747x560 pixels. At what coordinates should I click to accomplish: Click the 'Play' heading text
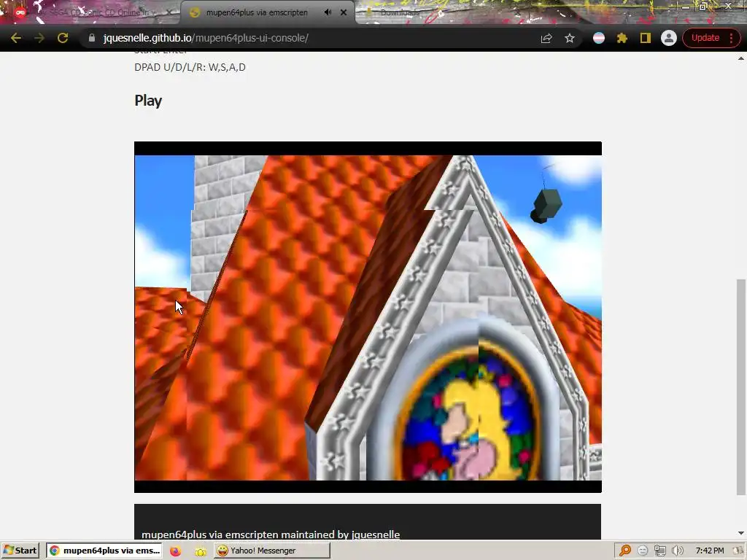tap(148, 101)
